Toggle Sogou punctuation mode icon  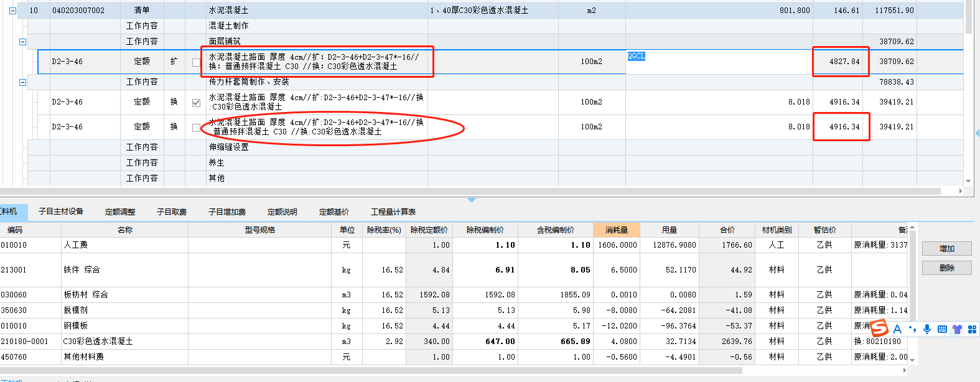click(912, 329)
